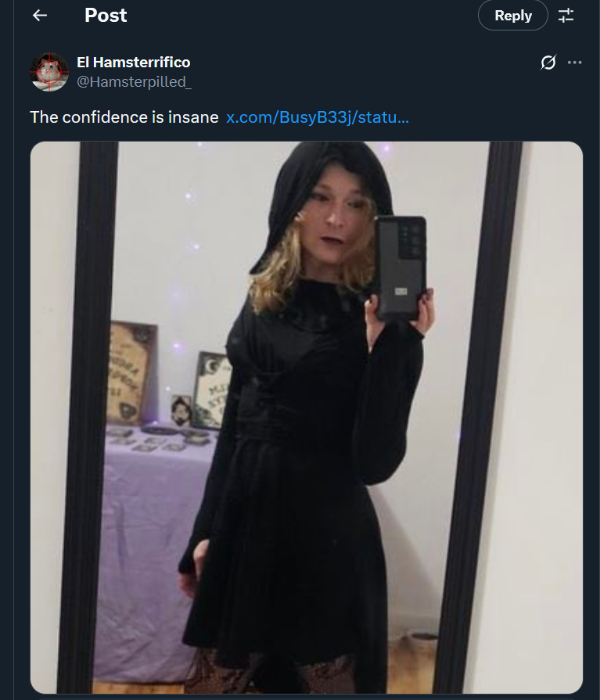The width and height of the screenshot is (600, 700).
Task: Open the three-dot more options menu
Action: 574,62
